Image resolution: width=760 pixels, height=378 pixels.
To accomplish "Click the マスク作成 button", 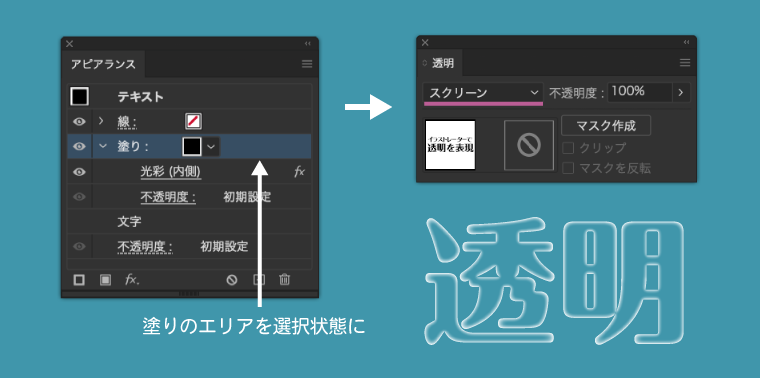I will point(606,126).
